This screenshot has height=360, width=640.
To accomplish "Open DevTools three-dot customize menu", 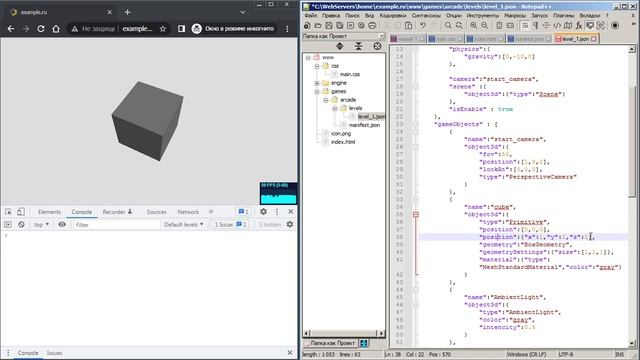I will tap(277, 212).
